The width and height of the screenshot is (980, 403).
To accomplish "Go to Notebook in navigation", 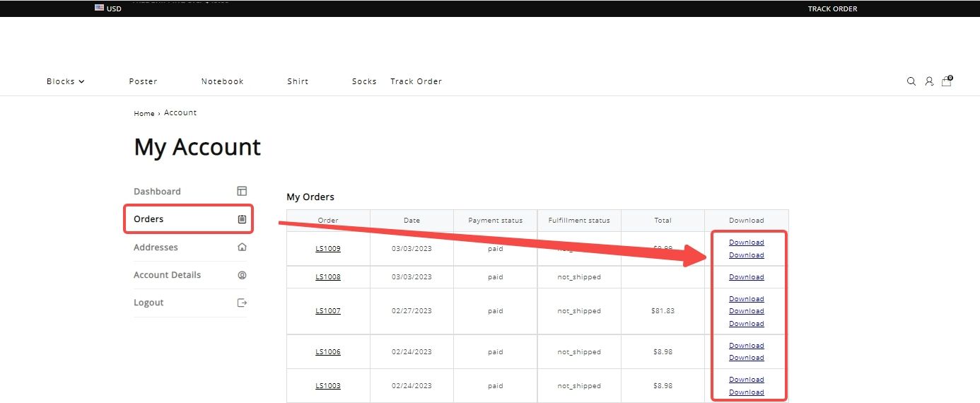I will point(222,81).
